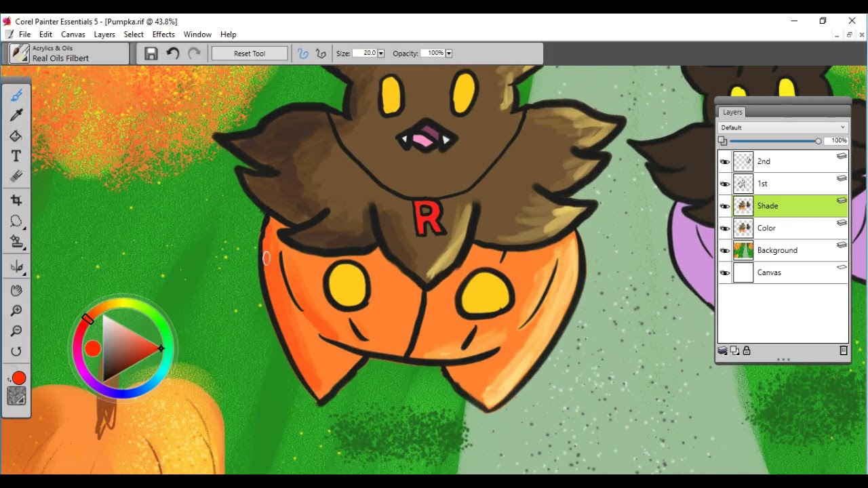Open the Canvas menu

pos(73,35)
